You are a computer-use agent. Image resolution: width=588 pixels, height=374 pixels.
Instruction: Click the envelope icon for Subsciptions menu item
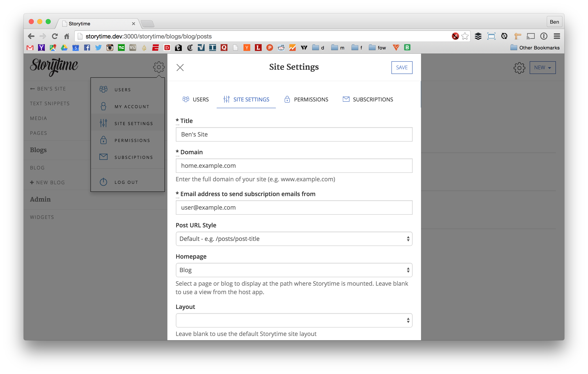(103, 157)
